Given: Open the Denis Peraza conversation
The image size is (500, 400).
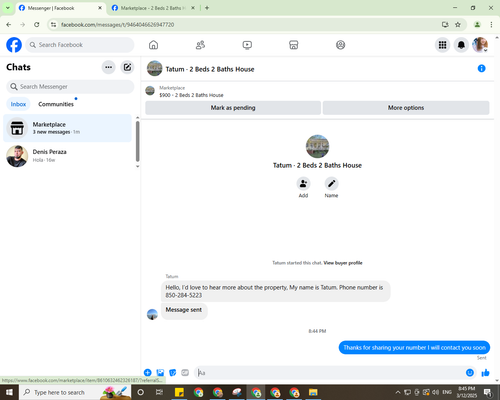Looking at the screenshot, I should (68, 156).
